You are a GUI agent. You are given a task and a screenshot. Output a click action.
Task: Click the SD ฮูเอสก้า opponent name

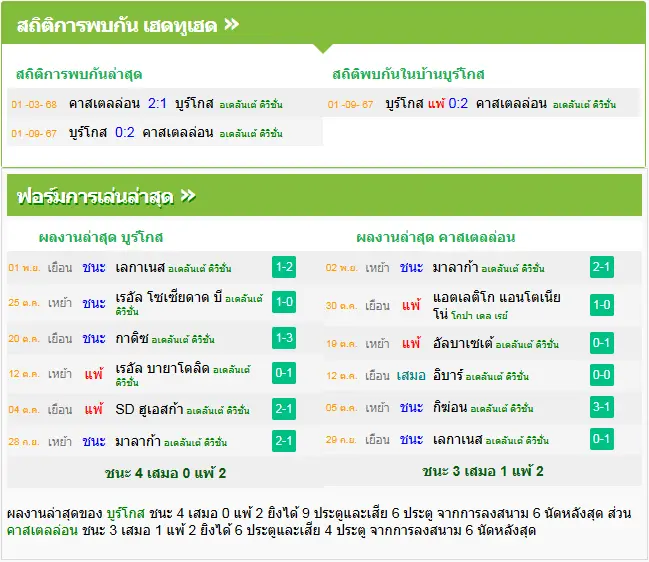click(x=149, y=409)
